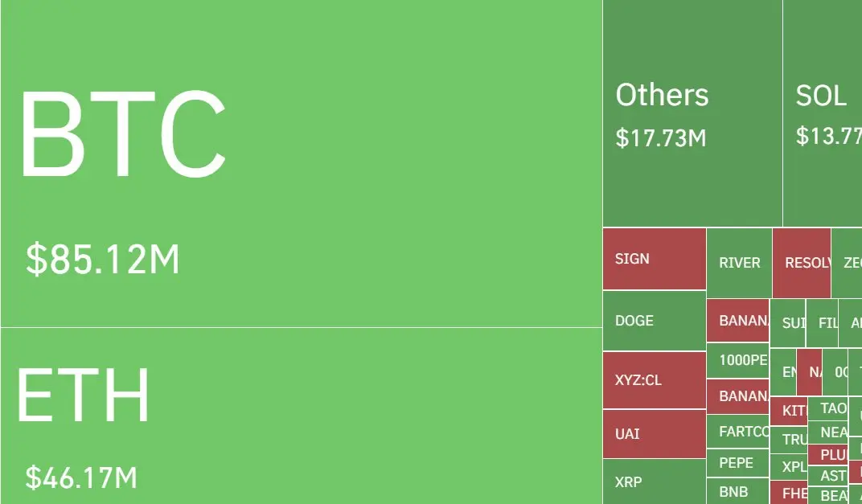Open the DOGE heatmap cell
This screenshot has width=862, height=504.
[x=655, y=321]
